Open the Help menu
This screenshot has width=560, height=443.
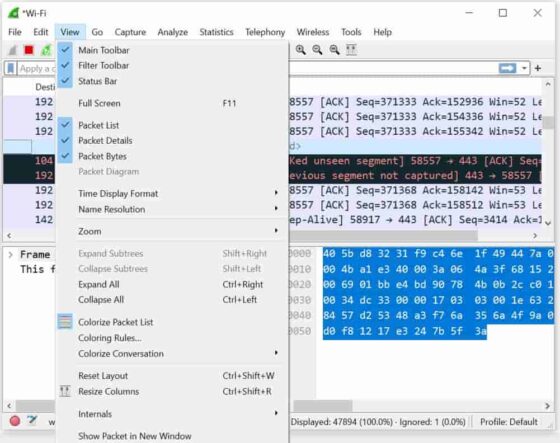point(382,32)
